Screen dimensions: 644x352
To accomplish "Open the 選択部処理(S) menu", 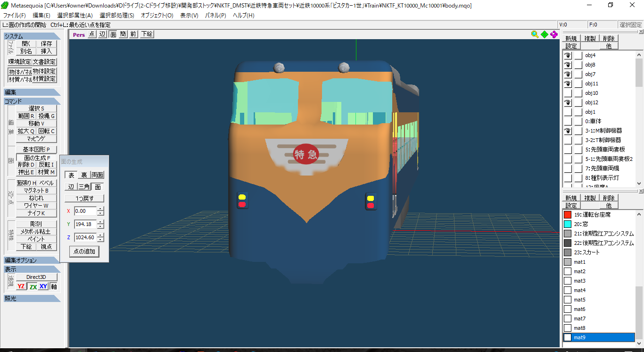I will click(x=116, y=15).
